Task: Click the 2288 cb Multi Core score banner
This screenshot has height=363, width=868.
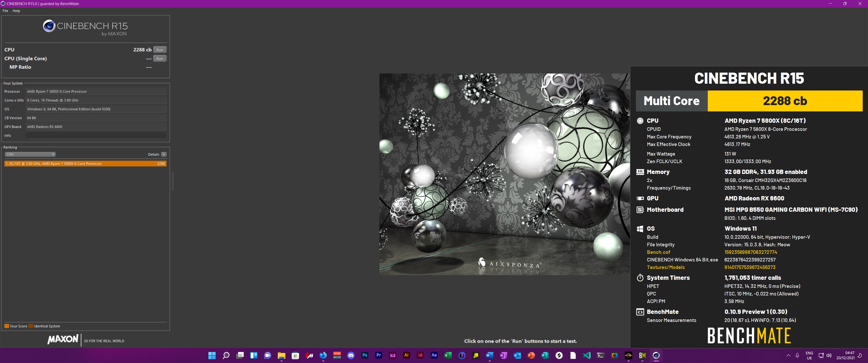Action: click(x=785, y=101)
